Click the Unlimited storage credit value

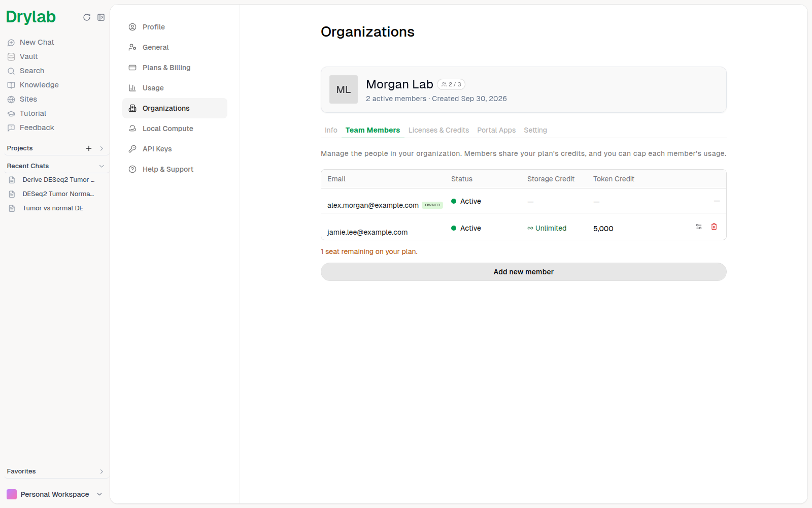pos(547,228)
